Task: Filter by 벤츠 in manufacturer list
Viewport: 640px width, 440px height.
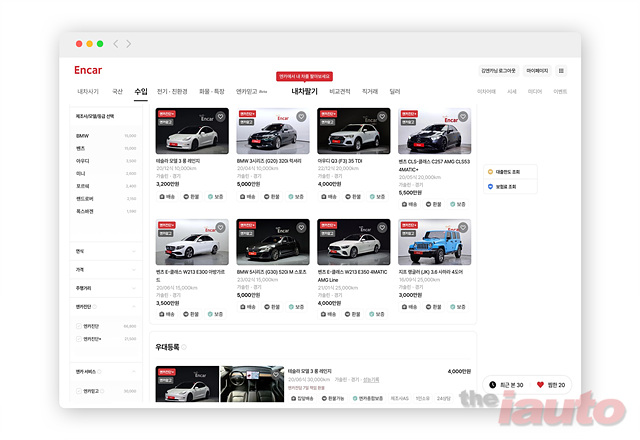Action: pos(80,149)
